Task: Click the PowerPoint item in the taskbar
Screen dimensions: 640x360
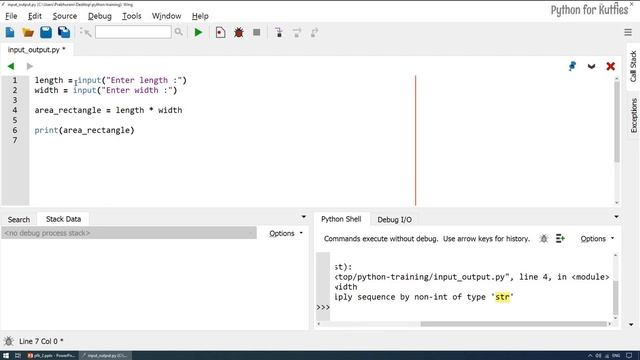Action: click(x=52, y=356)
